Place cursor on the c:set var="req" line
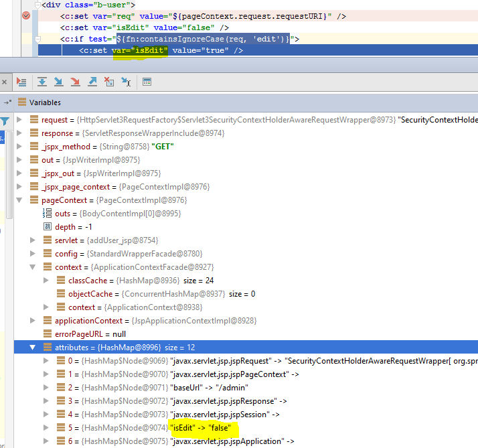The width and height of the screenshot is (478, 448). (x=203, y=16)
